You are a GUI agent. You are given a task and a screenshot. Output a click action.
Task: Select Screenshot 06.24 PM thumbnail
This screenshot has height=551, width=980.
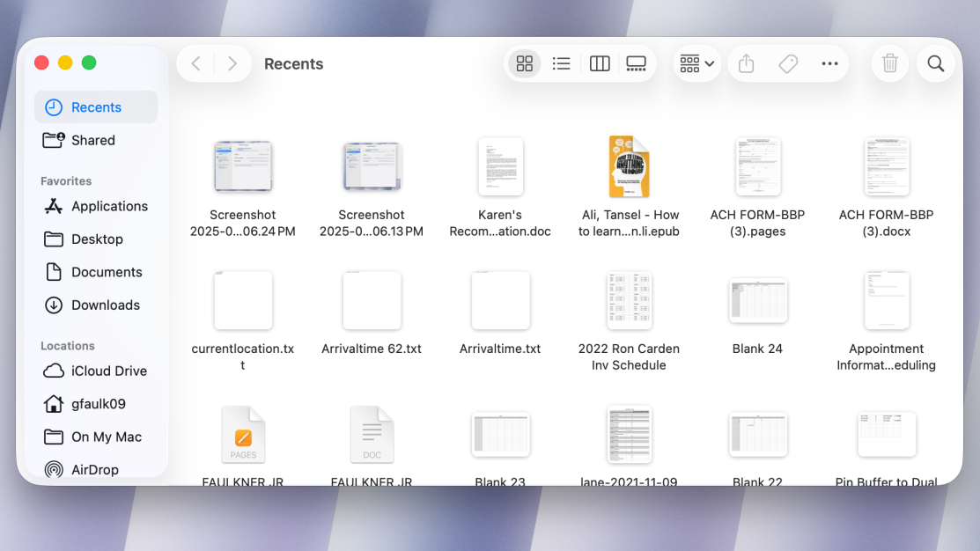[x=243, y=166]
